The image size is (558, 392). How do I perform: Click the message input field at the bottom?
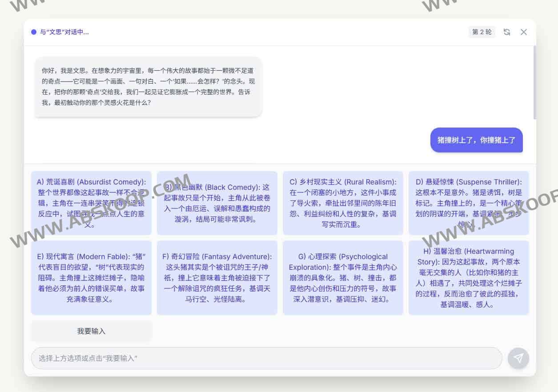pos(267,358)
